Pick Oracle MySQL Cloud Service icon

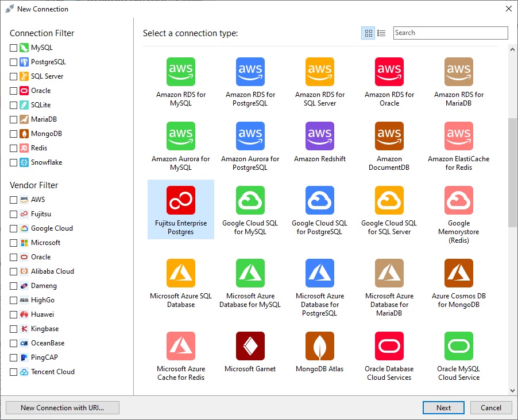[458, 346]
